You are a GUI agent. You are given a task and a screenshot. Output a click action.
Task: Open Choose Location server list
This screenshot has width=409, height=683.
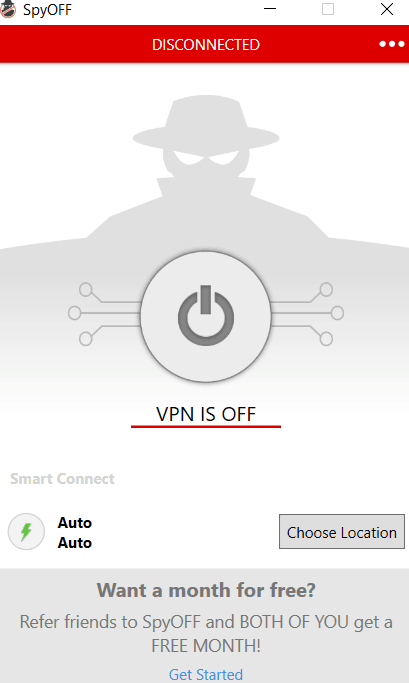point(342,532)
